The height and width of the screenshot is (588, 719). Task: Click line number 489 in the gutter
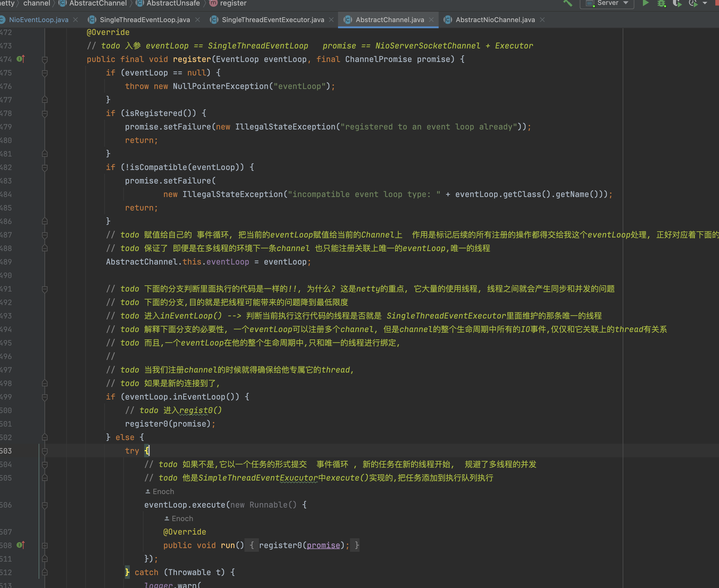click(x=6, y=262)
